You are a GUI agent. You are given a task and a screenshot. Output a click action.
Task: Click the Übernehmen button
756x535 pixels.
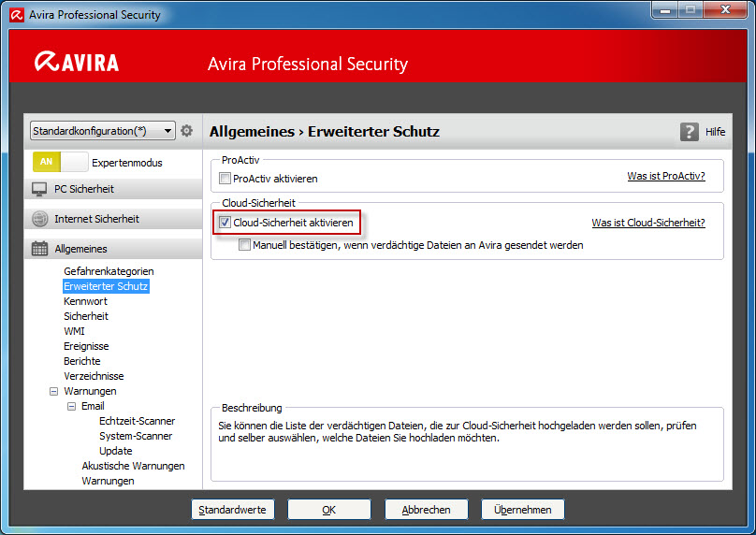pyautogui.click(x=523, y=510)
